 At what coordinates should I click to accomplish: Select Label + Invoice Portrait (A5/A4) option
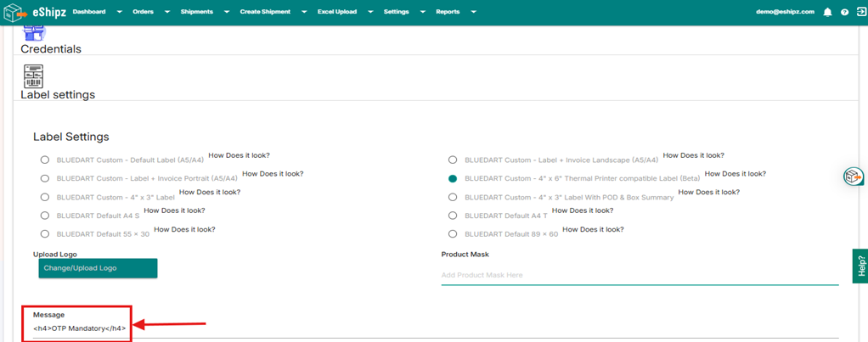45,178
